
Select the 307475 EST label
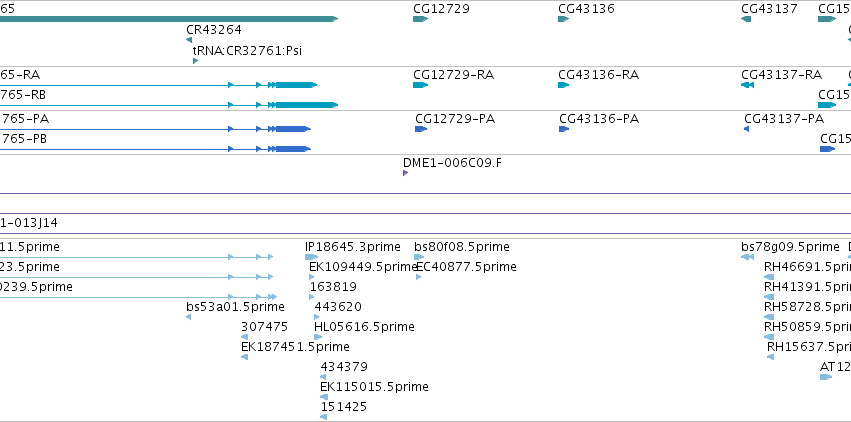264,327
